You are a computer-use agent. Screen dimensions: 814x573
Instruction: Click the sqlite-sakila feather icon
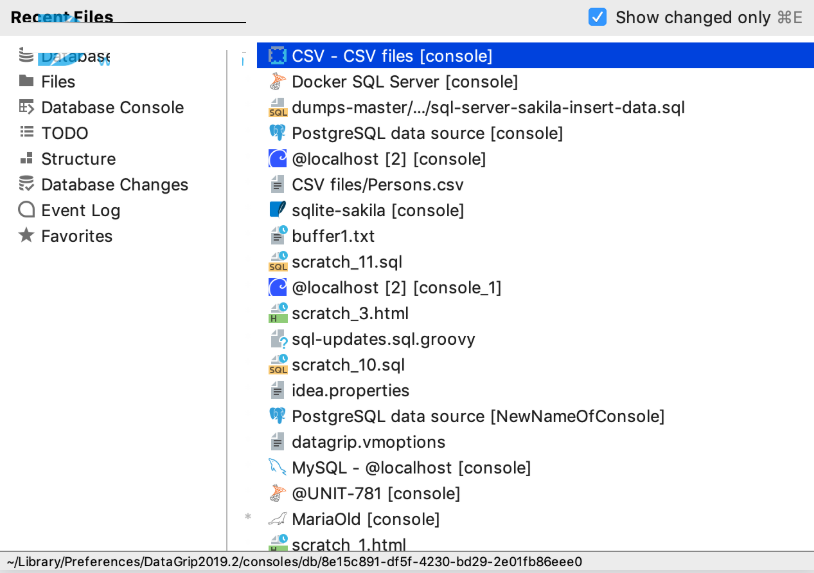[278, 210]
